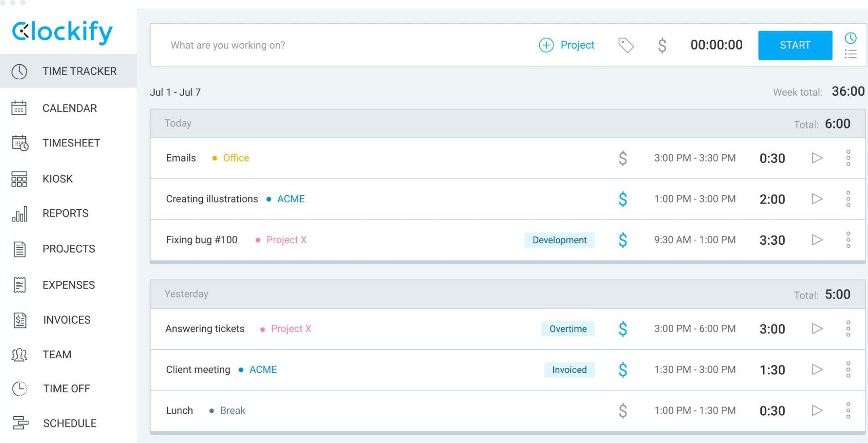Resume timer for Lunch entry
868x444 pixels.
pyautogui.click(x=817, y=410)
